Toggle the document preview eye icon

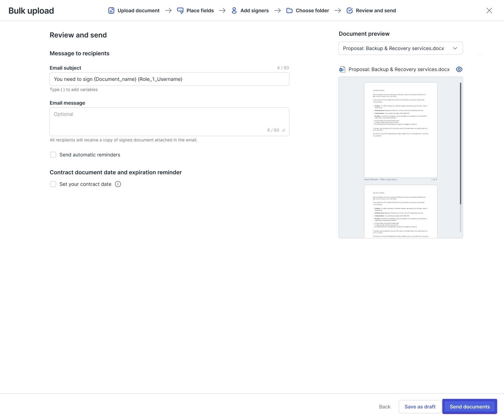click(x=459, y=69)
